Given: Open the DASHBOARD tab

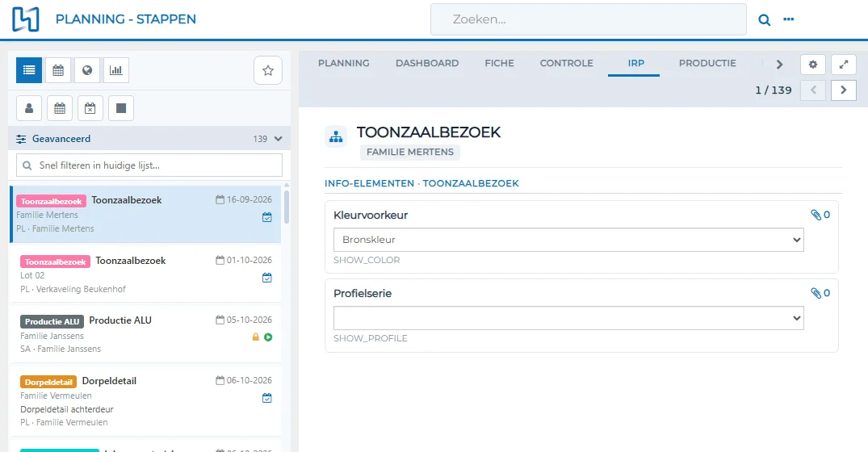Looking at the screenshot, I should click(427, 63).
